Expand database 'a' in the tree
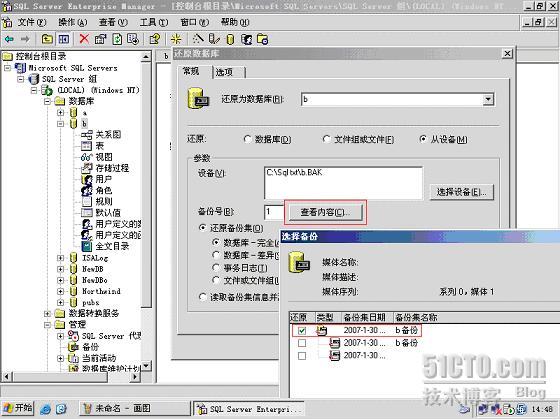560x420 pixels. (61, 112)
